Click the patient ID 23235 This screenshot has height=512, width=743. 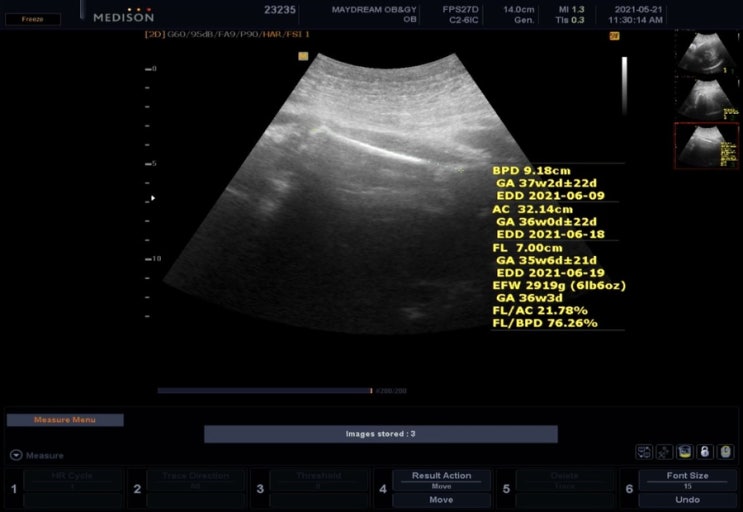point(280,9)
